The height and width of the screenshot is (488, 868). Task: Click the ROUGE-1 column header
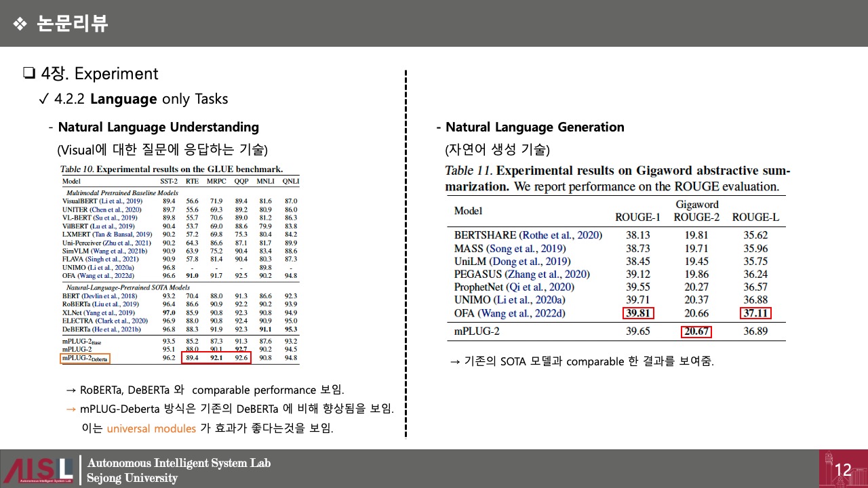637,218
